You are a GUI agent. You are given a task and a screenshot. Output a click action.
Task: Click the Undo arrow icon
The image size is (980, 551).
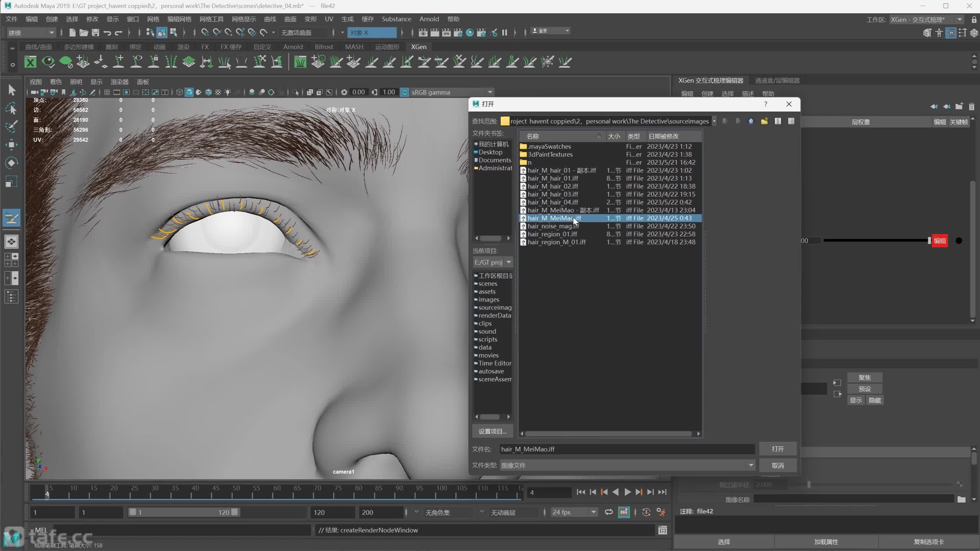pyautogui.click(x=107, y=33)
